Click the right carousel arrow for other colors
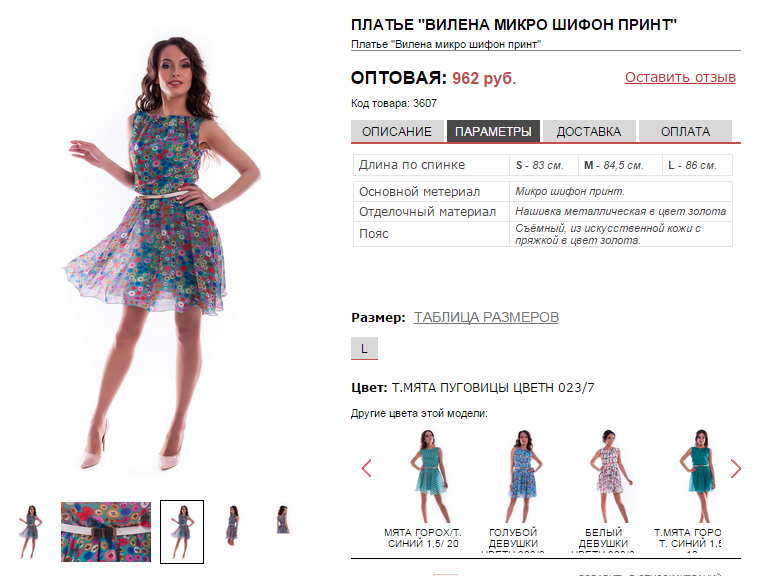The width and height of the screenshot is (767, 576). (x=735, y=468)
